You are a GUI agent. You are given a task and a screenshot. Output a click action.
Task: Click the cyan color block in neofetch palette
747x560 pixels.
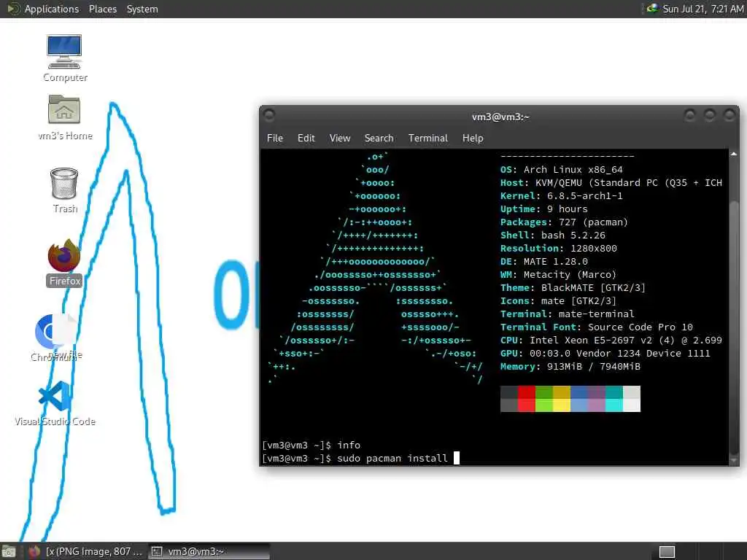coord(614,399)
